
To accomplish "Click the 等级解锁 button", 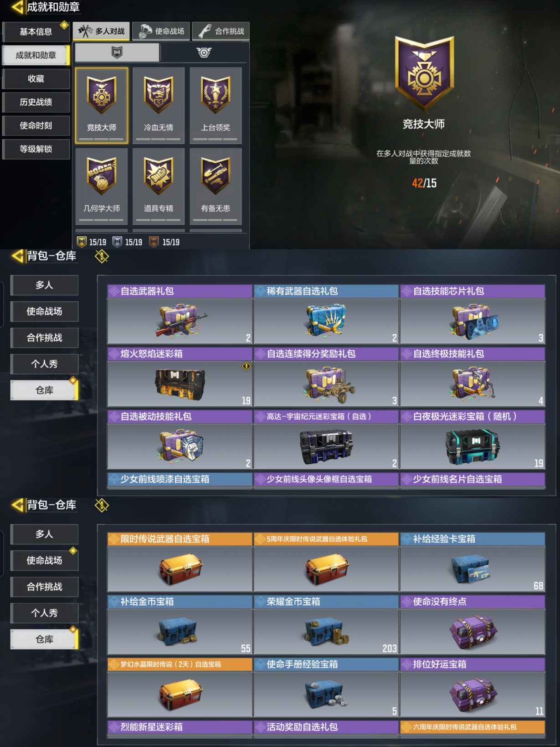I will pyautogui.click(x=36, y=149).
